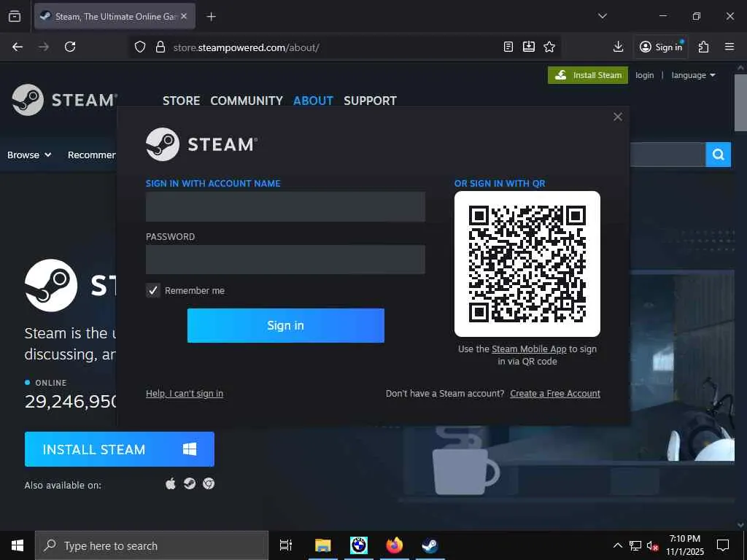
Task: View site security lock info
Action: (x=160, y=47)
